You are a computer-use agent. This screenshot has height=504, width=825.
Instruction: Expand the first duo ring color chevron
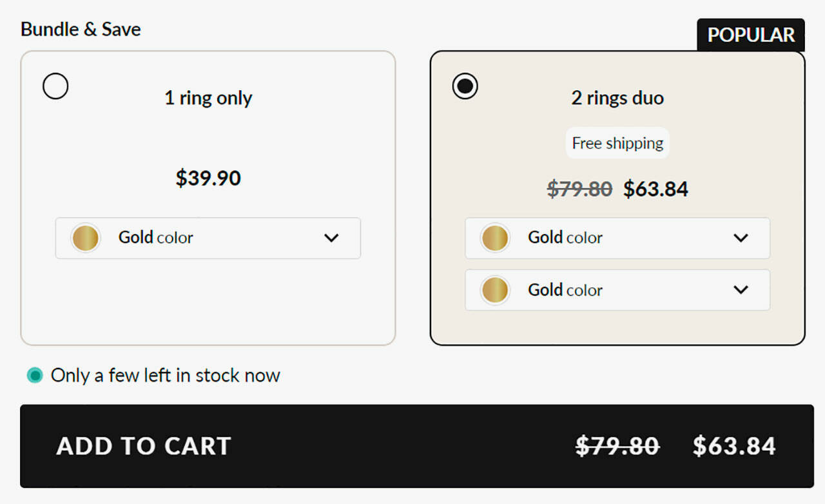[741, 238]
